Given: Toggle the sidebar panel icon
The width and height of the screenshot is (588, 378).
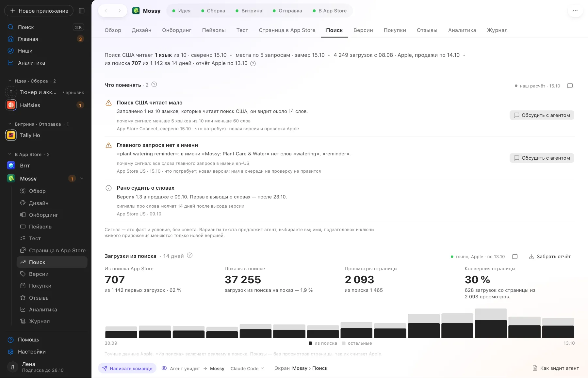Looking at the screenshot, I should pyautogui.click(x=82, y=11).
